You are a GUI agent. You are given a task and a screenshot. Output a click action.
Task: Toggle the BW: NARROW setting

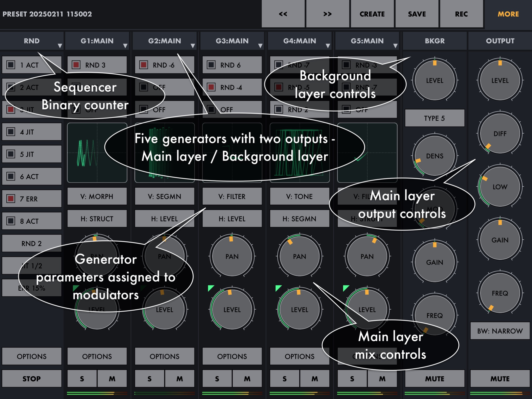tap(500, 331)
